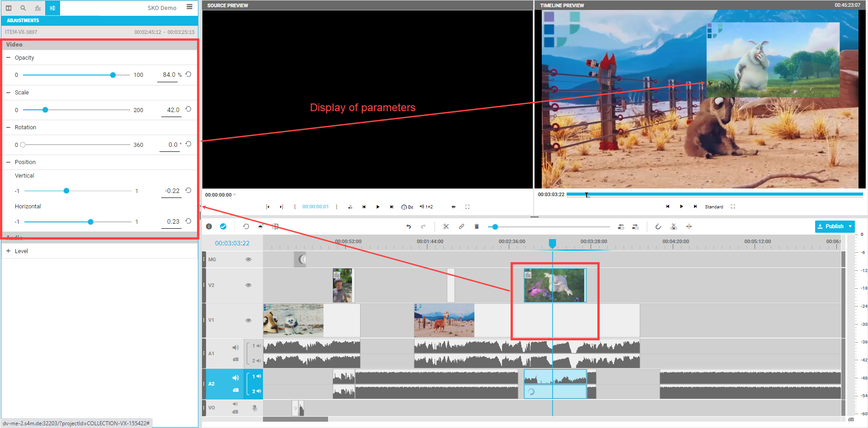Mute the A1 audio track

click(235, 348)
